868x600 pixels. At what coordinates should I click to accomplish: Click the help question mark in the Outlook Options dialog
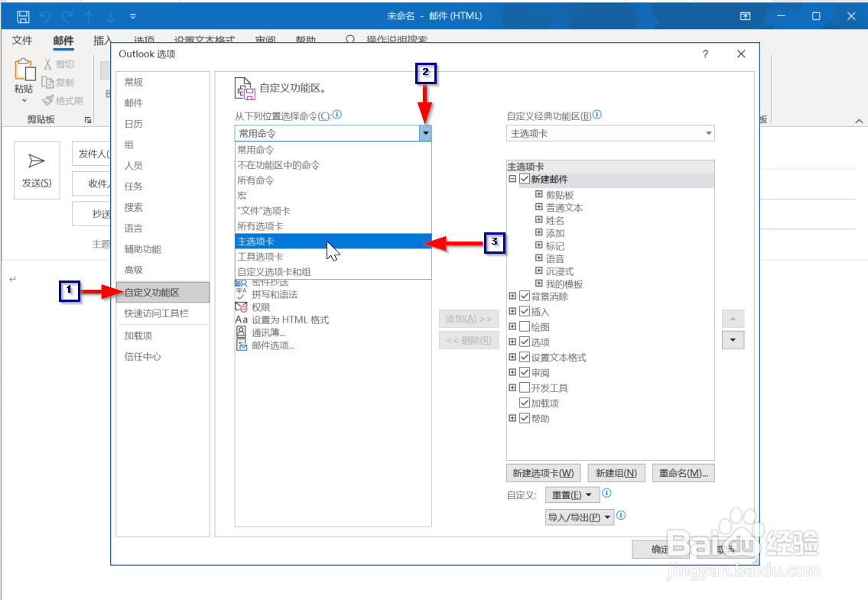[705, 54]
